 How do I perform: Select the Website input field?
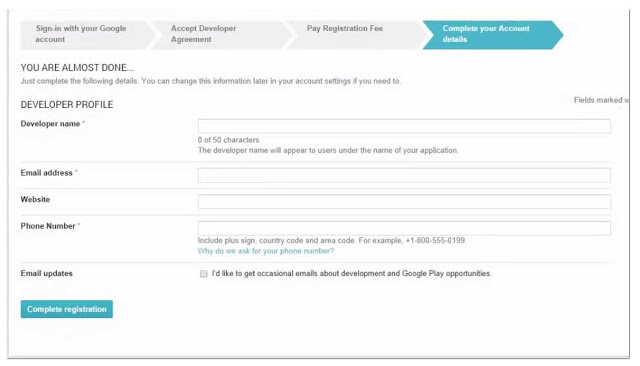pyautogui.click(x=404, y=202)
